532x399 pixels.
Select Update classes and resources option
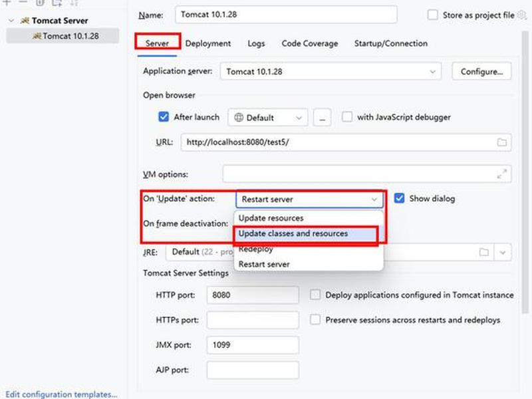coord(309,233)
